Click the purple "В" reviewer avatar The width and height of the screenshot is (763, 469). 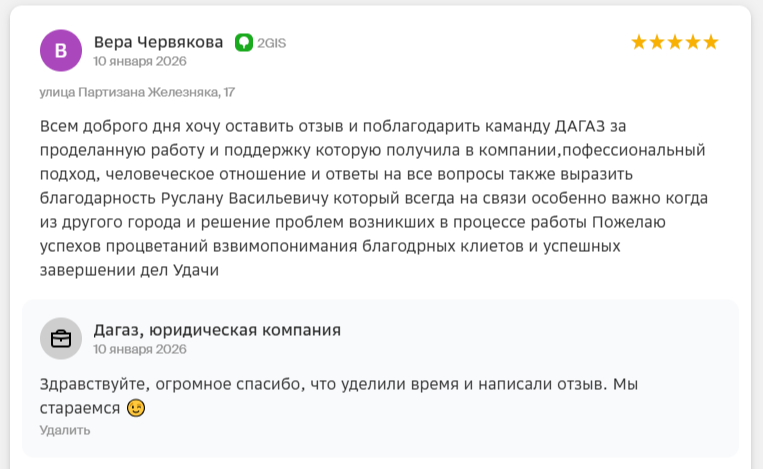point(61,50)
